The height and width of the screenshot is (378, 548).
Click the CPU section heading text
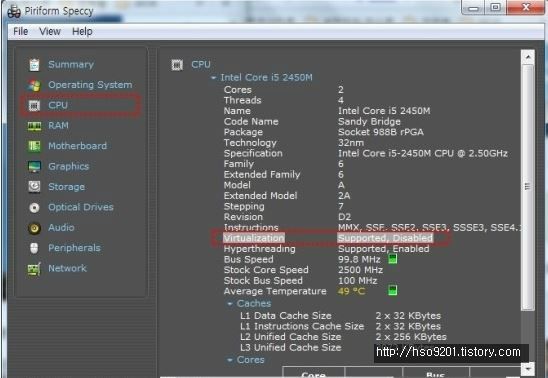click(x=201, y=65)
